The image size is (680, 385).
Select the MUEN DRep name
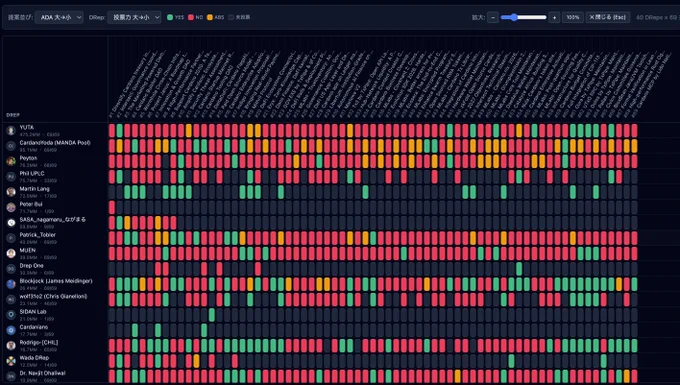tap(27, 250)
